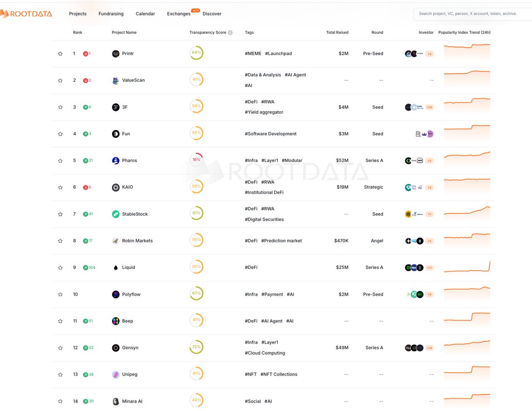
Task: Star the ValueScan project row
Action: coord(60,80)
